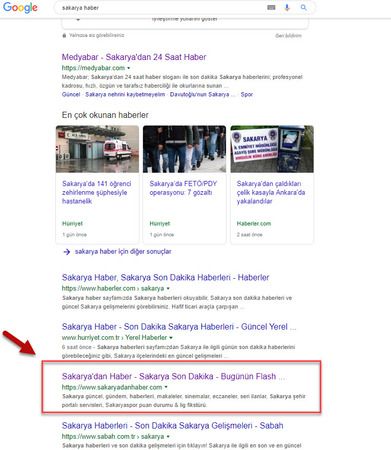Open the Güncel sitelink under Medyabar
Image resolution: width=391 pixels, height=450 pixels.
(x=71, y=94)
